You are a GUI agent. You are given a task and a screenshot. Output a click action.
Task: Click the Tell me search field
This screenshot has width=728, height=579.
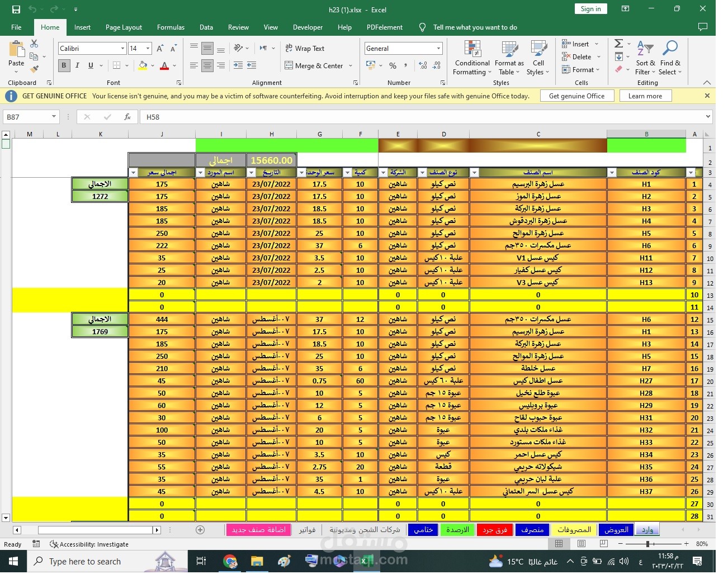click(x=475, y=27)
